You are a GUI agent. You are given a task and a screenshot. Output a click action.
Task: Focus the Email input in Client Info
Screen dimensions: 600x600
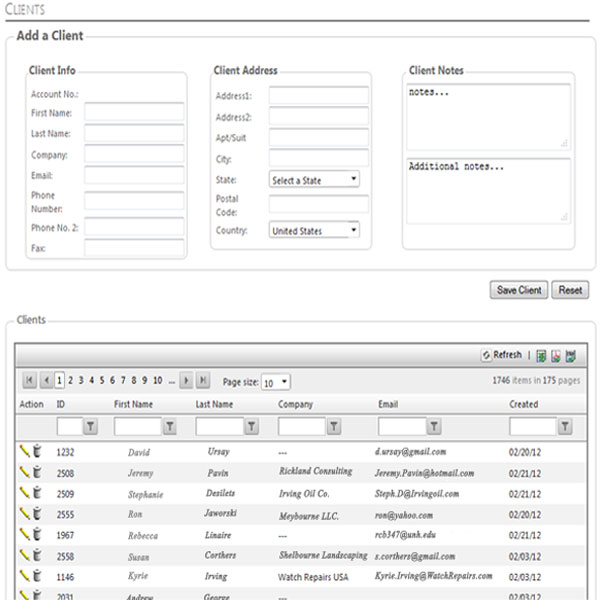(x=134, y=175)
